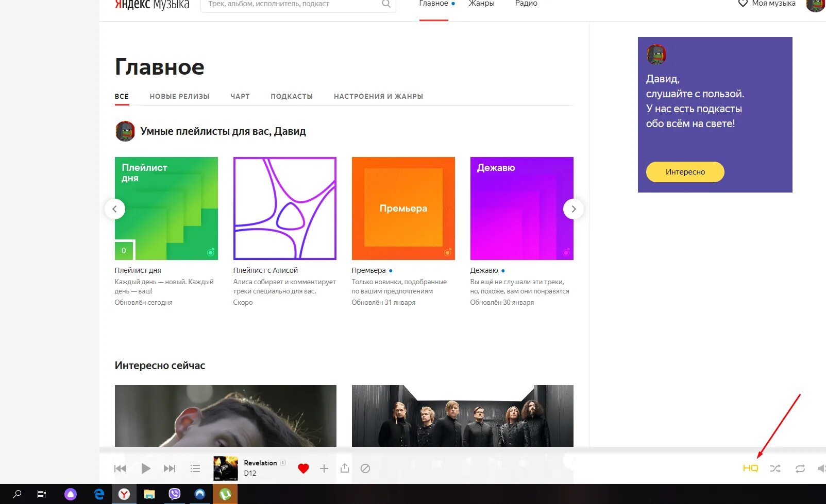Open the Радио navigation item
The image size is (826, 504).
[526, 4]
